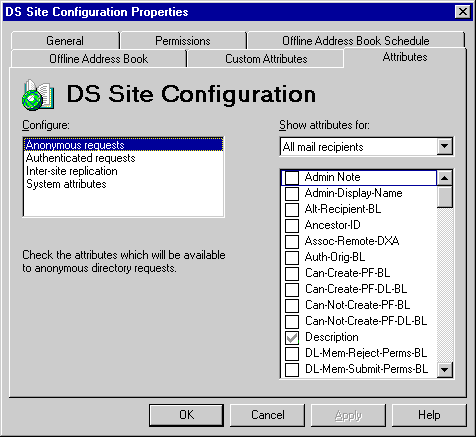This screenshot has height=437, width=476.
Task: Check the Admin Note attribute checkbox
Action: pos(292,177)
